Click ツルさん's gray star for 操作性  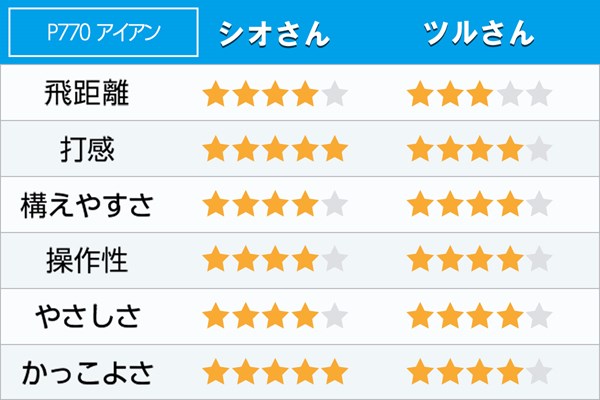click(539, 259)
